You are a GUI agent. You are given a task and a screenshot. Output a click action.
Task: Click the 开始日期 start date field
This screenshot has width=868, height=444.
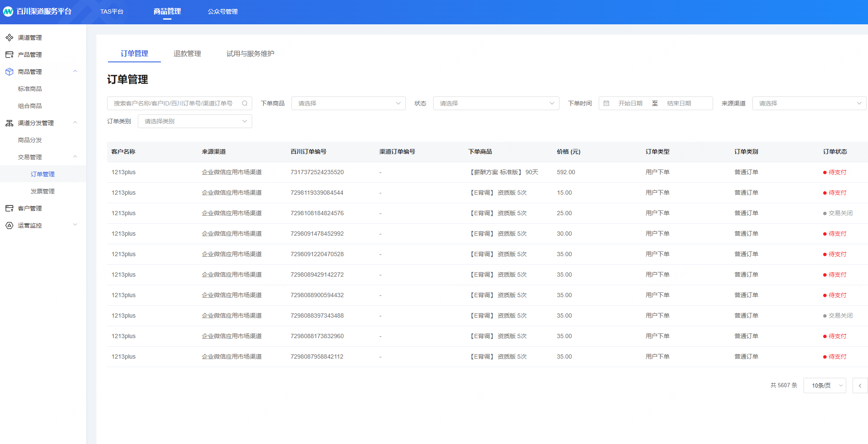pyautogui.click(x=630, y=103)
